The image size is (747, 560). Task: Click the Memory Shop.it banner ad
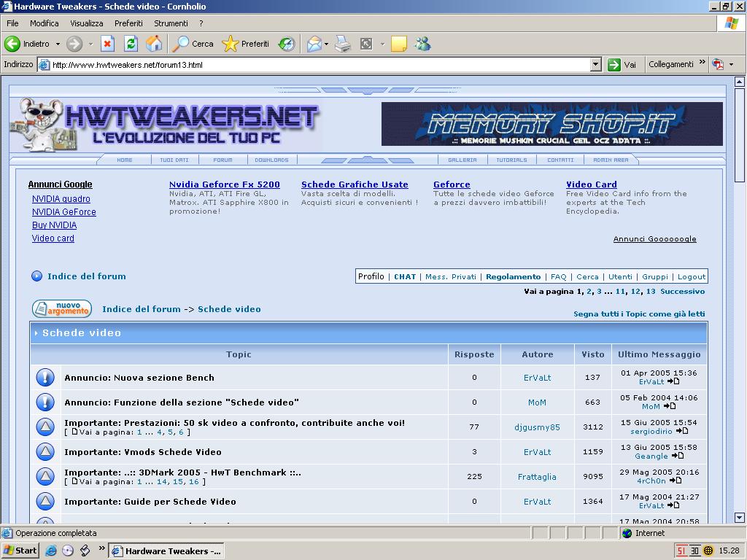tap(552, 124)
